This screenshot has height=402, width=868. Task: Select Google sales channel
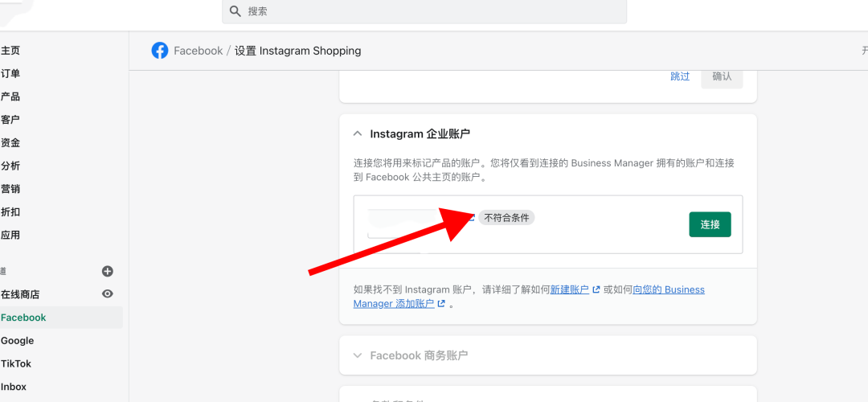point(17,341)
